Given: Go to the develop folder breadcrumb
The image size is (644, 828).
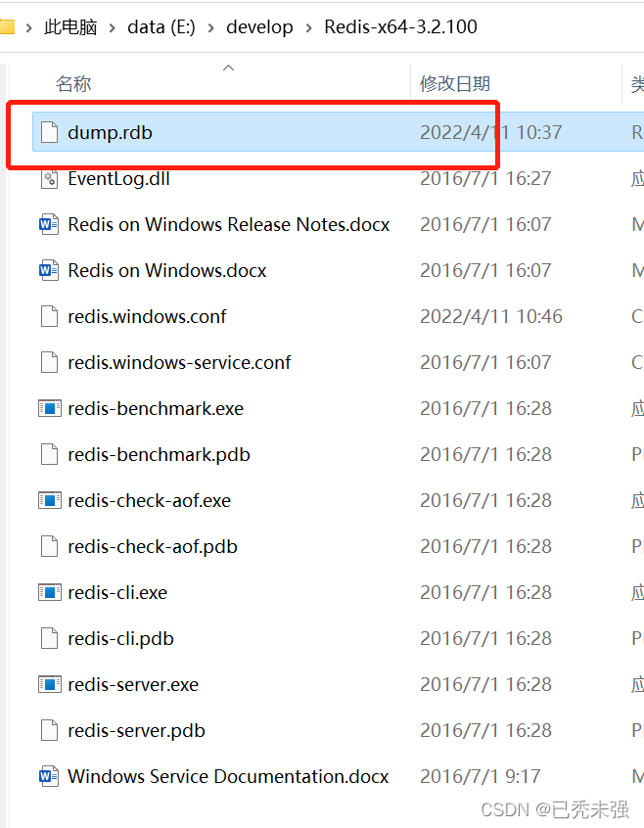Looking at the screenshot, I should coord(259,27).
